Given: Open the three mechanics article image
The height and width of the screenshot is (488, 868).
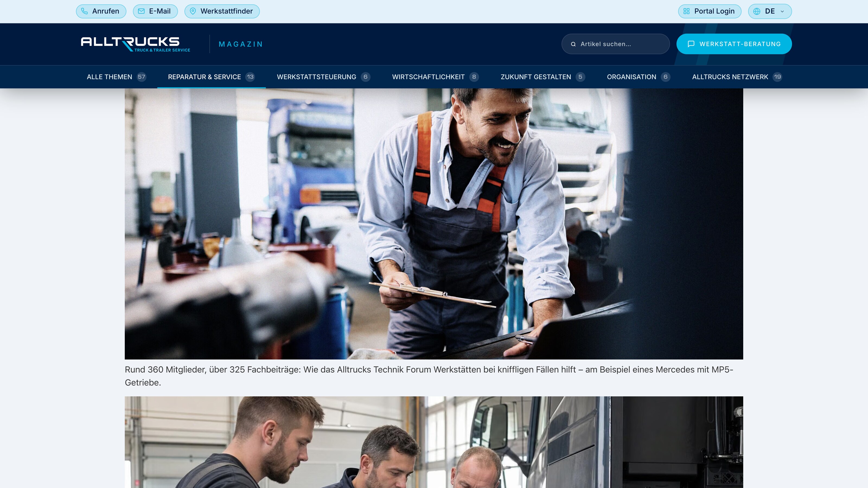Looking at the screenshot, I should [434, 442].
